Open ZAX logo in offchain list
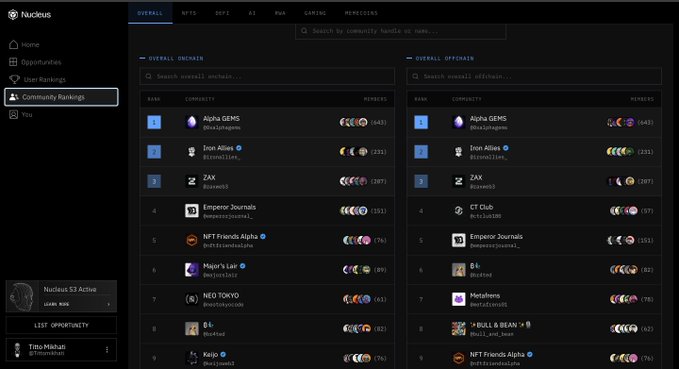The height and width of the screenshot is (369, 679). [x=458, y=181]
